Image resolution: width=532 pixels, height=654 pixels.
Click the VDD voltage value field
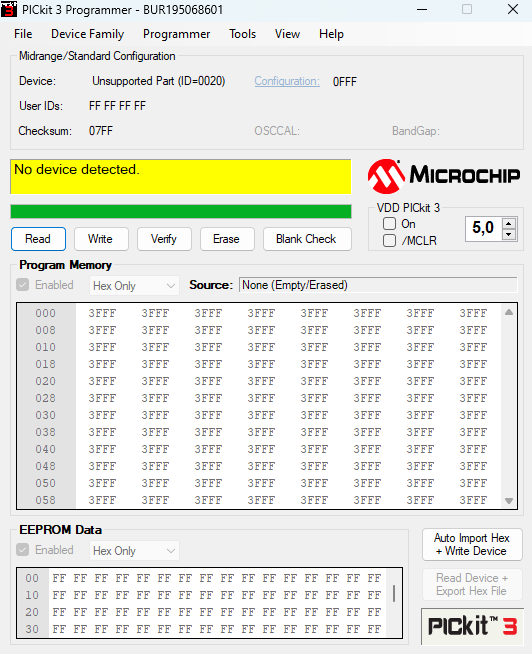click(484, 229)
